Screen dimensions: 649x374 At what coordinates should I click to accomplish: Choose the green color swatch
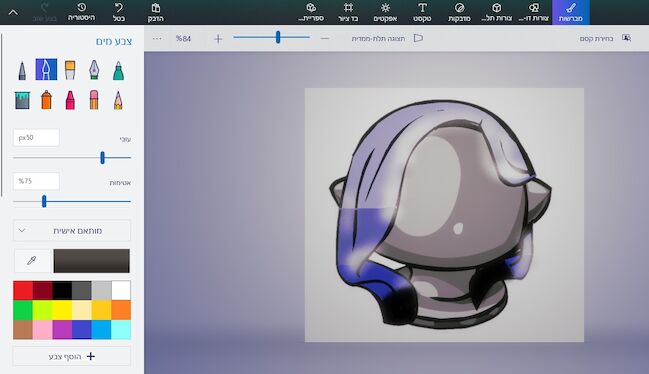(23, 310)
